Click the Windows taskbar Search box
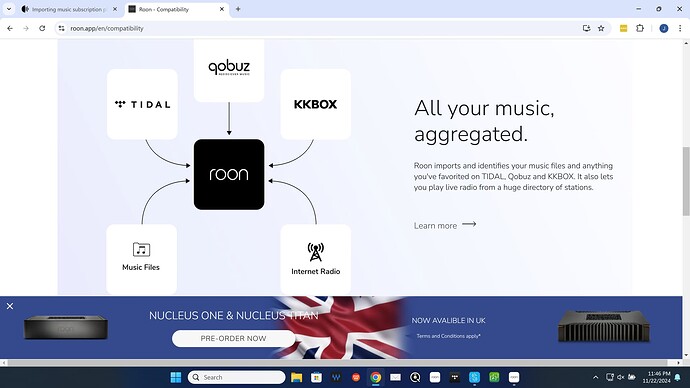The height and width of the screenshot is (388, 690). click(x=236, y=377)
